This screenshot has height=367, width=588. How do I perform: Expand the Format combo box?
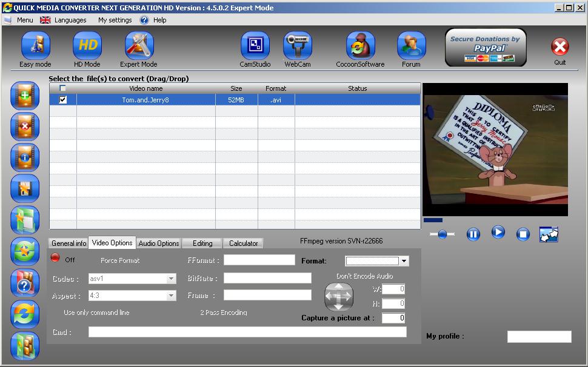click(404, 261)
